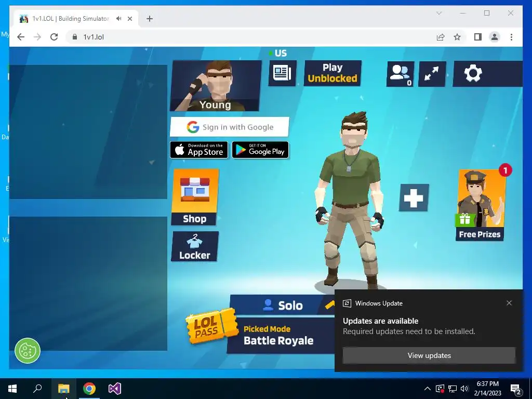Open volume control in system tray
The width and height of the screenshot is (532, 399).
click(x=464, y=389)
